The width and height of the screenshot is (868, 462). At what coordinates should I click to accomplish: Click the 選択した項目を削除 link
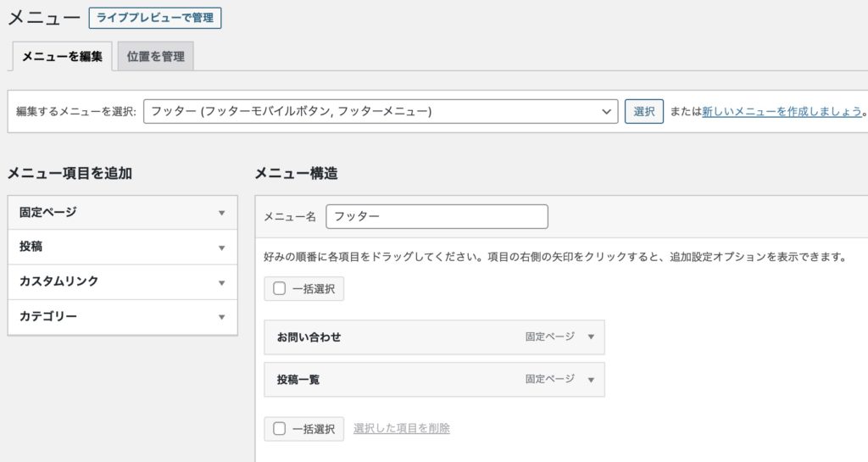401,429
